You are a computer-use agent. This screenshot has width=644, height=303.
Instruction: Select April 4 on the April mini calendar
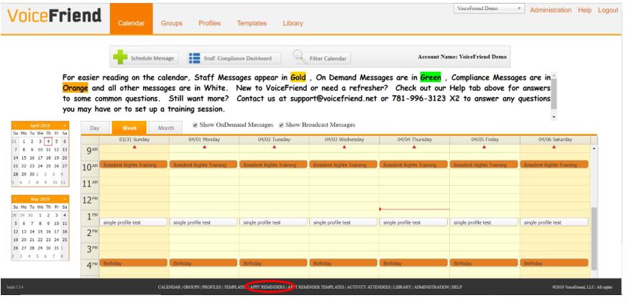[48, 142]
